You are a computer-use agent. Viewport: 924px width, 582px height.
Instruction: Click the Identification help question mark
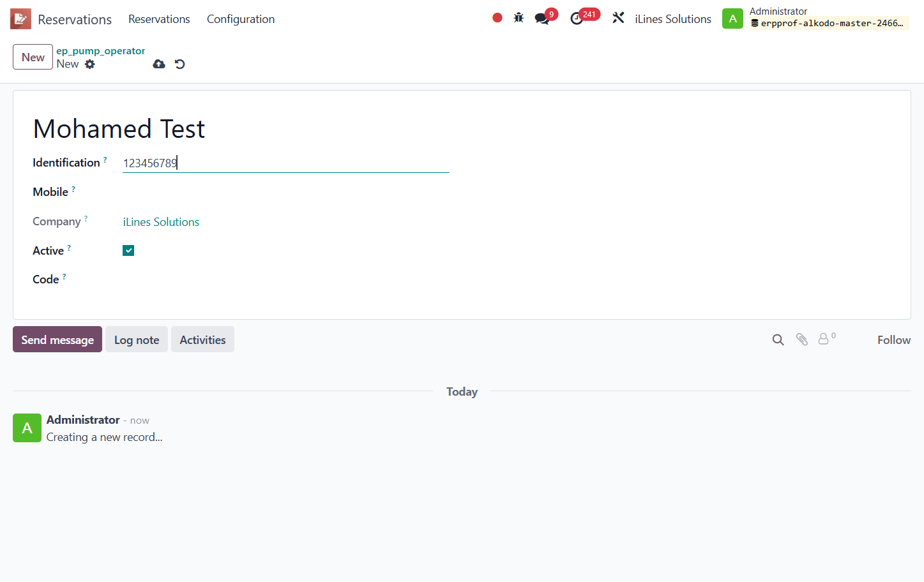pos(105,160)
